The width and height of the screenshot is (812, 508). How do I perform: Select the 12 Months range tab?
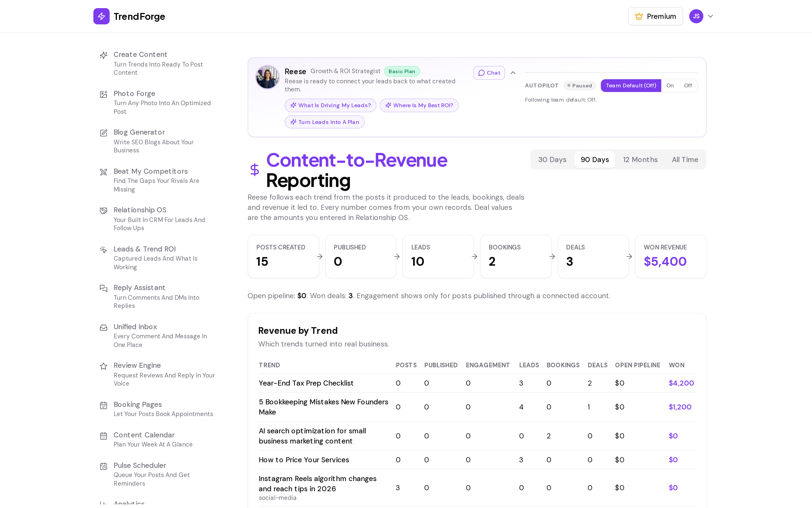640,160
